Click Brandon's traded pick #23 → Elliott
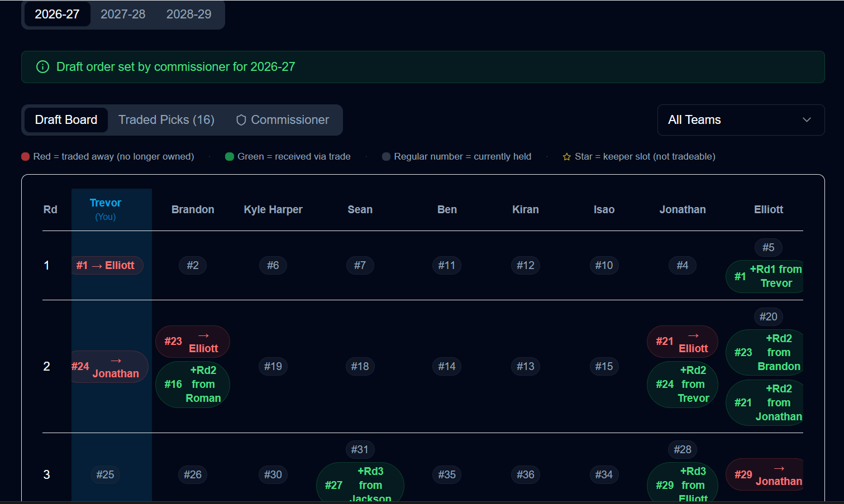Screen dimensions: 844x504 pyautogui.click(x=193, y=342)
